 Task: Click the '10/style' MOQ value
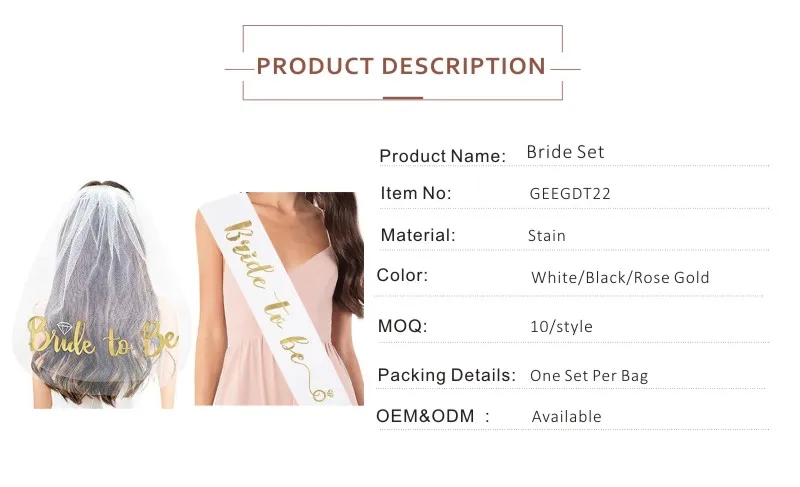coord(561,327)
